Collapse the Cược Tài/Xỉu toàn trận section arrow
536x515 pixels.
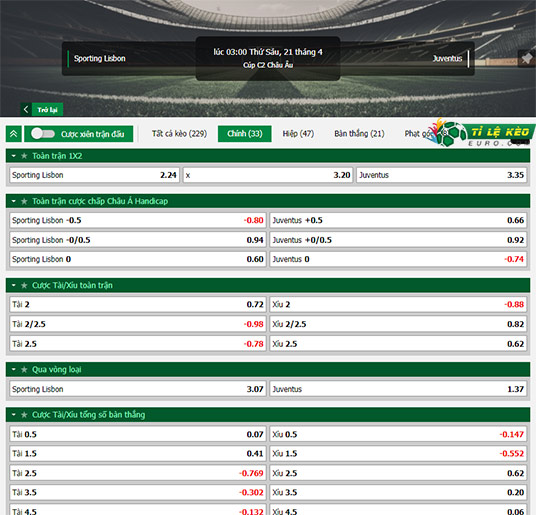[14, 285]
